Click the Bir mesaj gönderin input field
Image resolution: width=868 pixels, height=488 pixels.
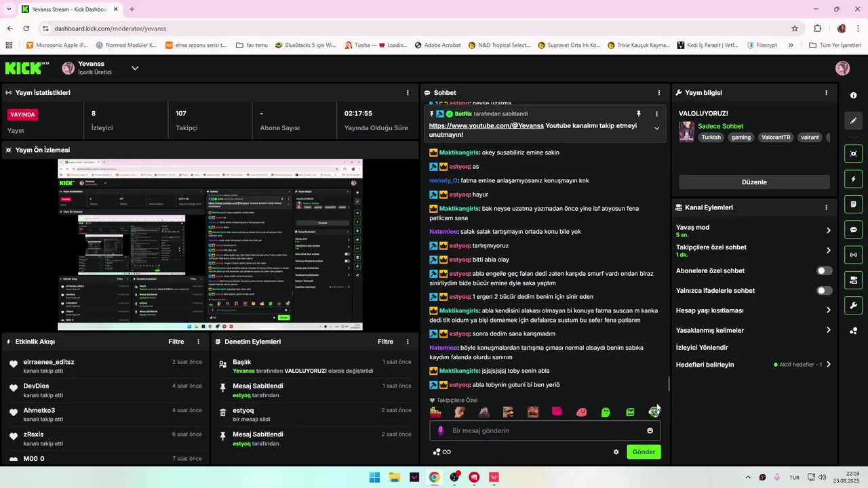click(x=545, y=430)
